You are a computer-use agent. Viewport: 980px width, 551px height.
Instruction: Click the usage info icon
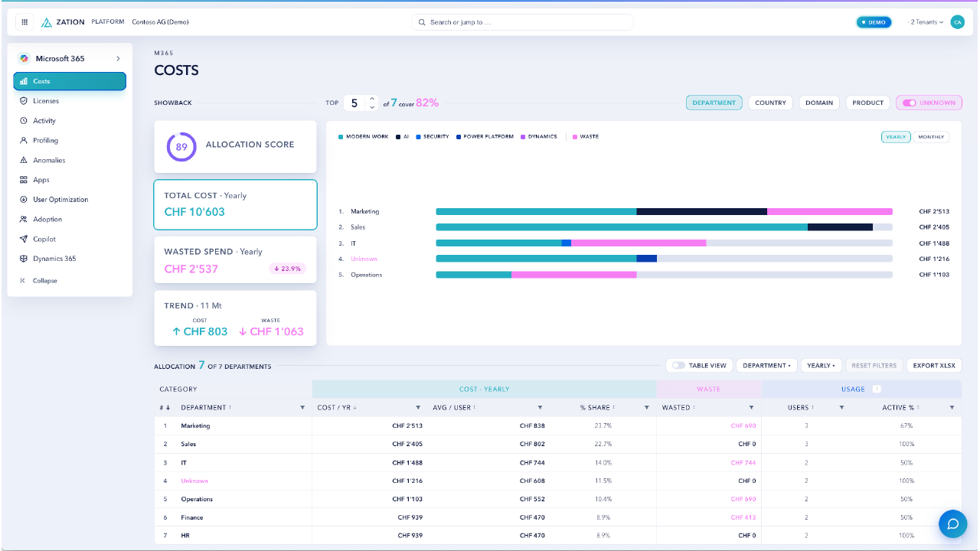877,389
